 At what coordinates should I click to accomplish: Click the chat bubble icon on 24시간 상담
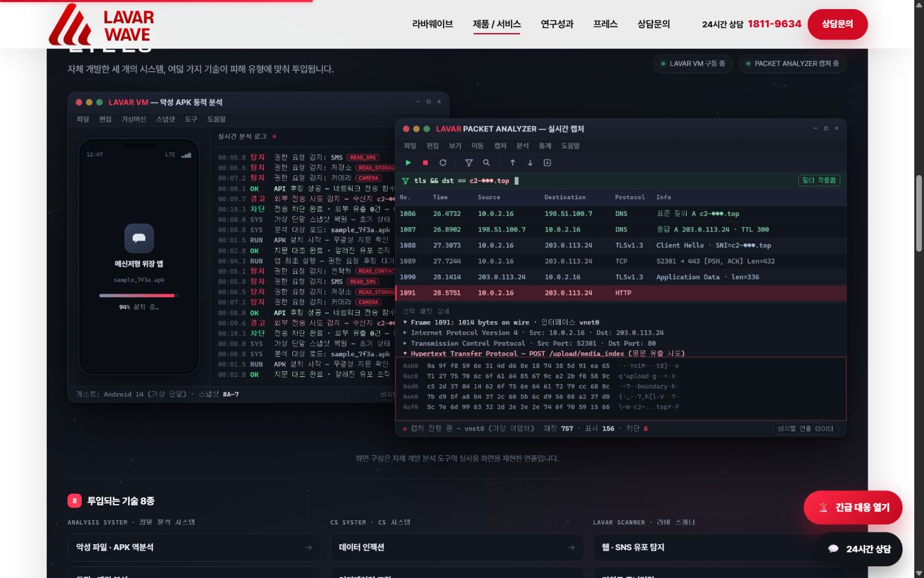pyautogui.click(x=834, y=549)
